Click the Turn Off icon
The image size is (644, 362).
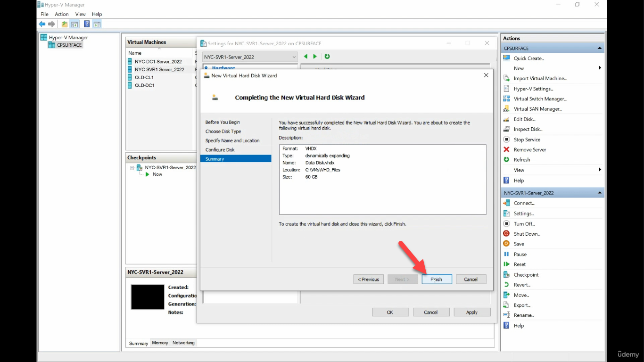(x=506, y=223)
